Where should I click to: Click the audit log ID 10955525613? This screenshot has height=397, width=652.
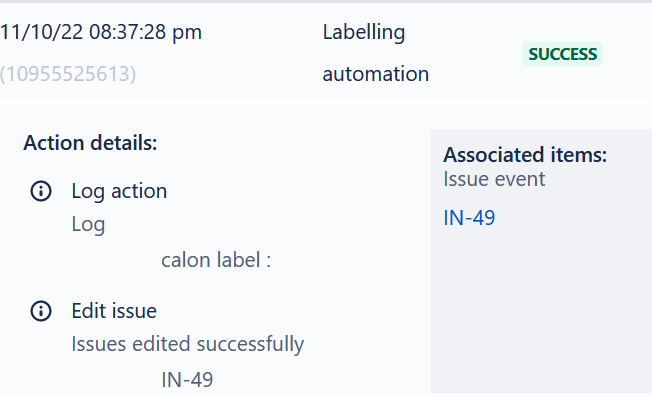point(68,74)
